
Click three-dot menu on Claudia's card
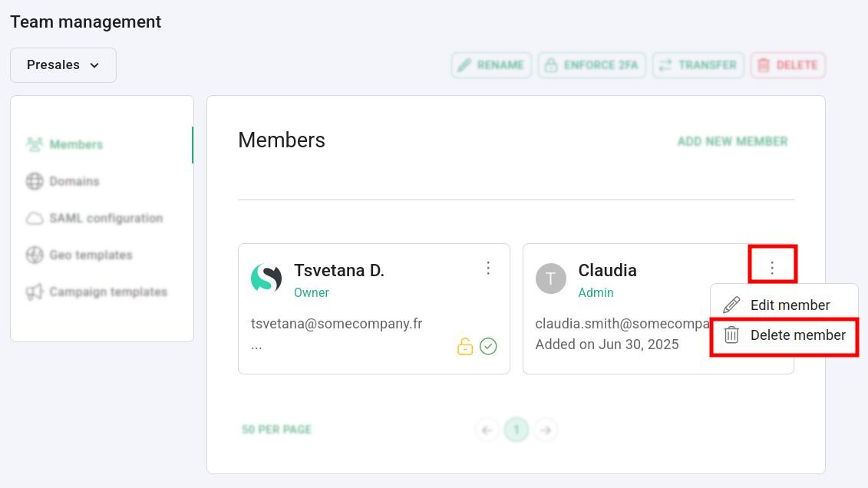(772, 267)
